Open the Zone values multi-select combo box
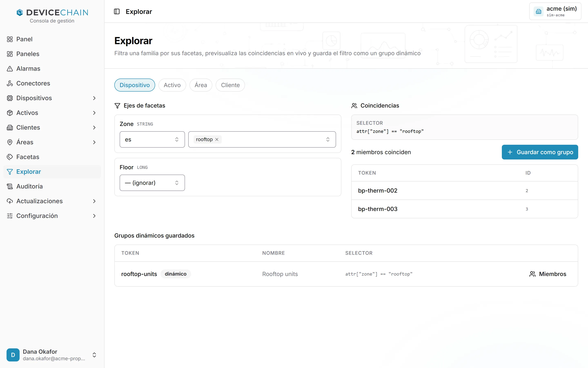The height and width of the screenshot is (368, 588). pyautogui.click(x=262, y=139)
